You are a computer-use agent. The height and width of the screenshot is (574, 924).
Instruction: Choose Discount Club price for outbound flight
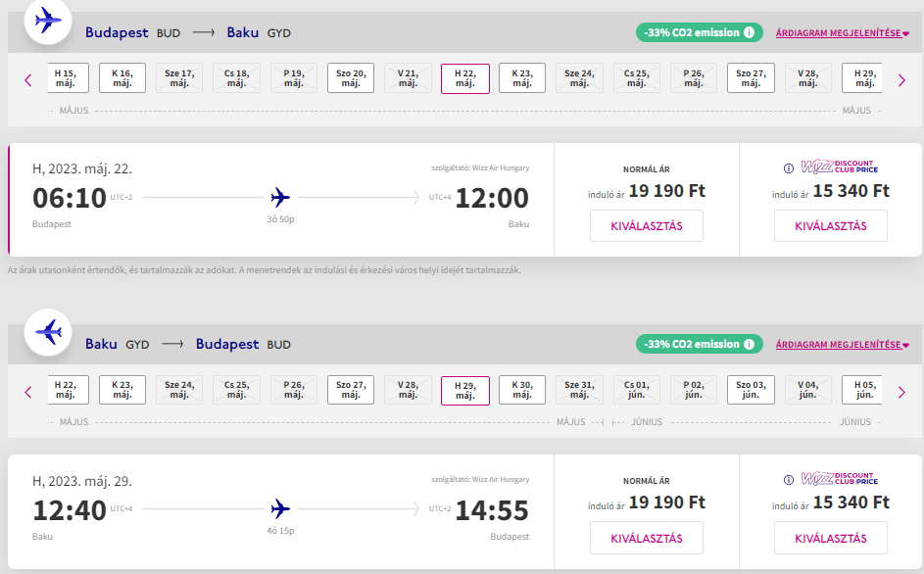(830, 226)
